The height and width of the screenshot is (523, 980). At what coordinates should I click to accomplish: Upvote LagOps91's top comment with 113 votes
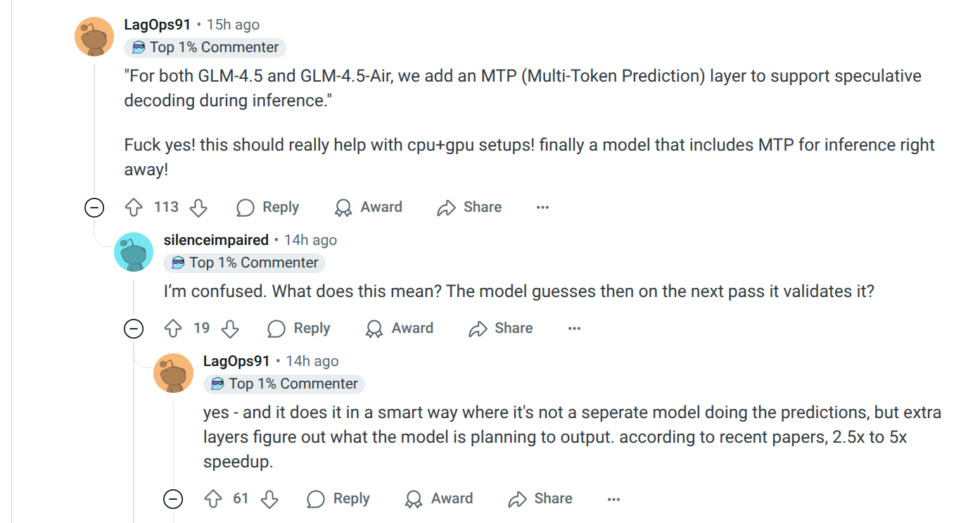[x=134, y=208]
